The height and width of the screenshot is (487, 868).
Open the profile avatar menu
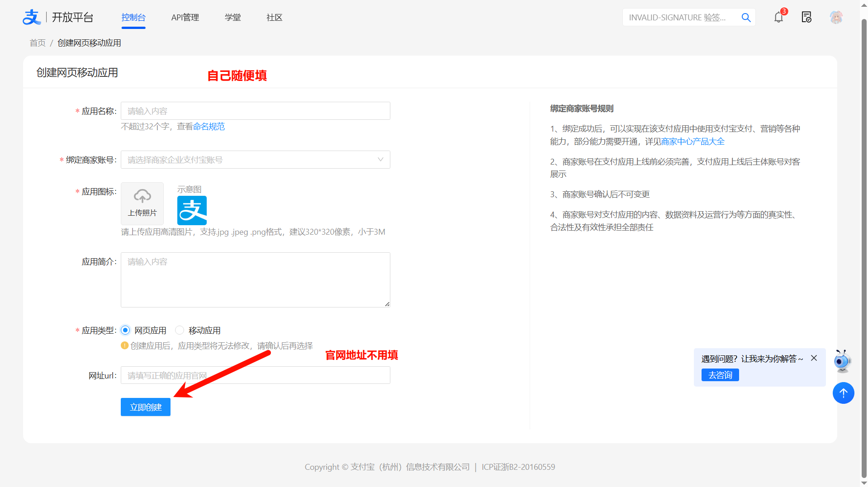click(x=836, y=17)
